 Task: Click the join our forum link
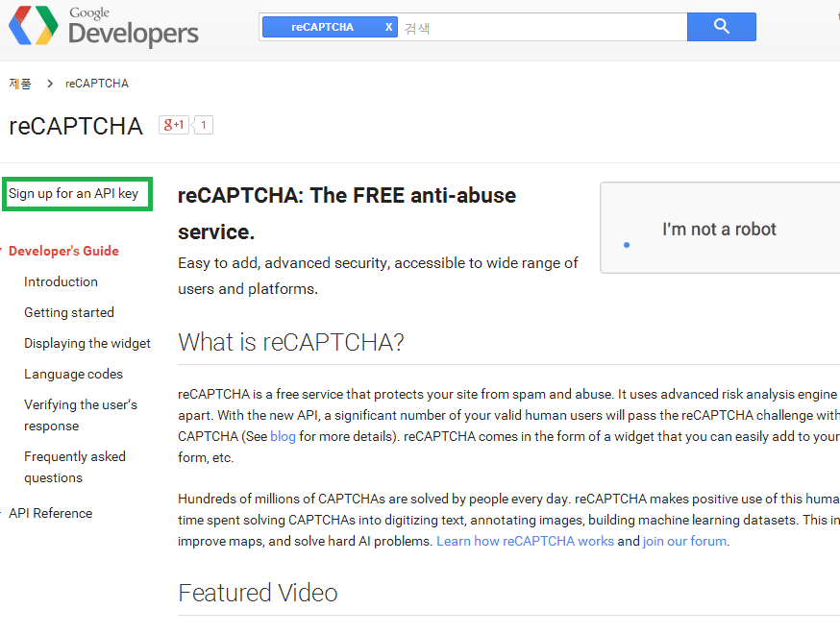(684, 541)
